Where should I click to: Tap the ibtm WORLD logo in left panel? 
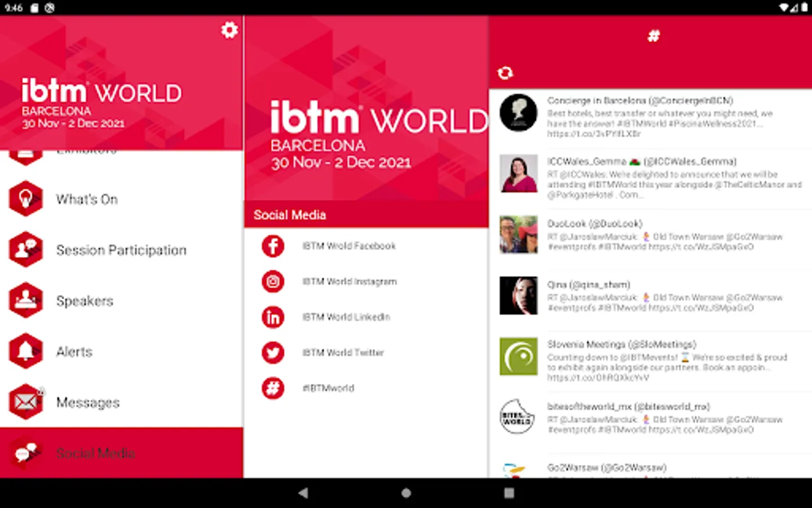(101, 103)
